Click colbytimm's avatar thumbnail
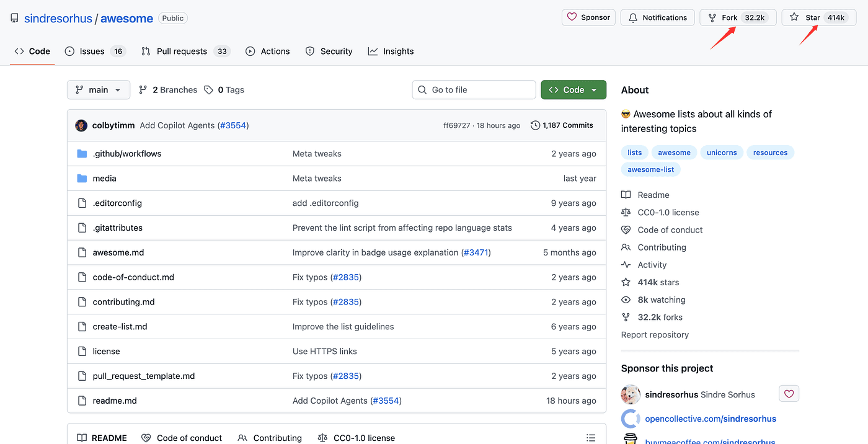 [x=81, y=125]
